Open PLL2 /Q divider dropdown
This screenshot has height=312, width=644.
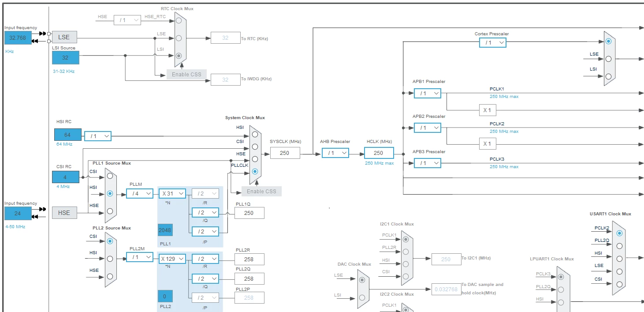pos(205,278)
